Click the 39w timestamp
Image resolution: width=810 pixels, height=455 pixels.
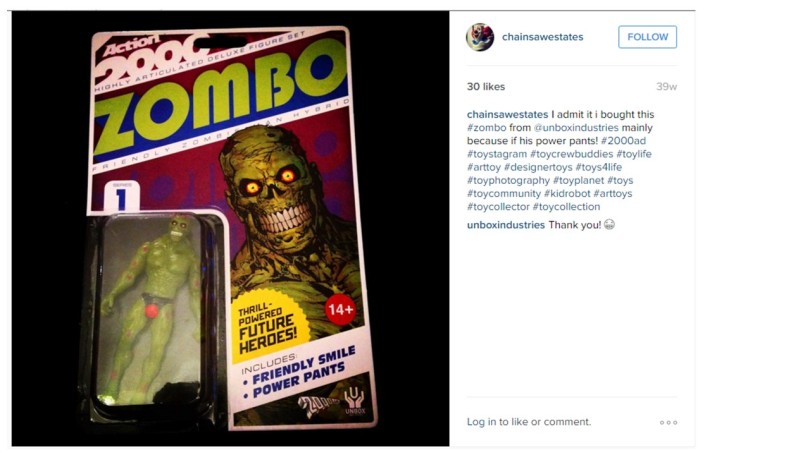pos(666,87)
